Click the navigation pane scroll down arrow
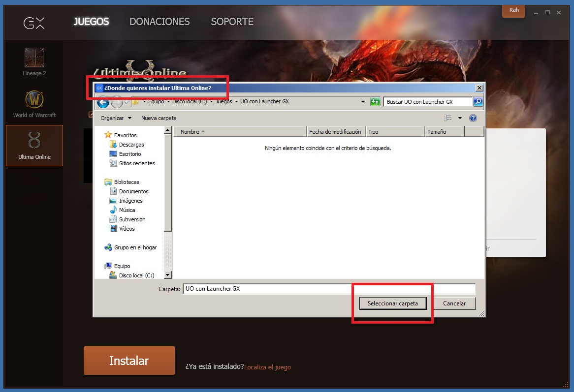The width and height of the screenshot is (574, 392). tap(168, 275)
